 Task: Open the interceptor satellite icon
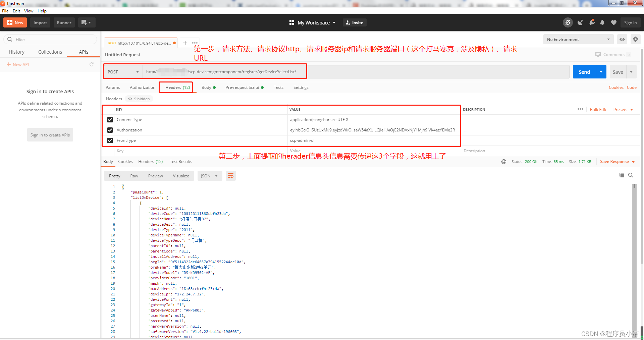coord(580,22)
